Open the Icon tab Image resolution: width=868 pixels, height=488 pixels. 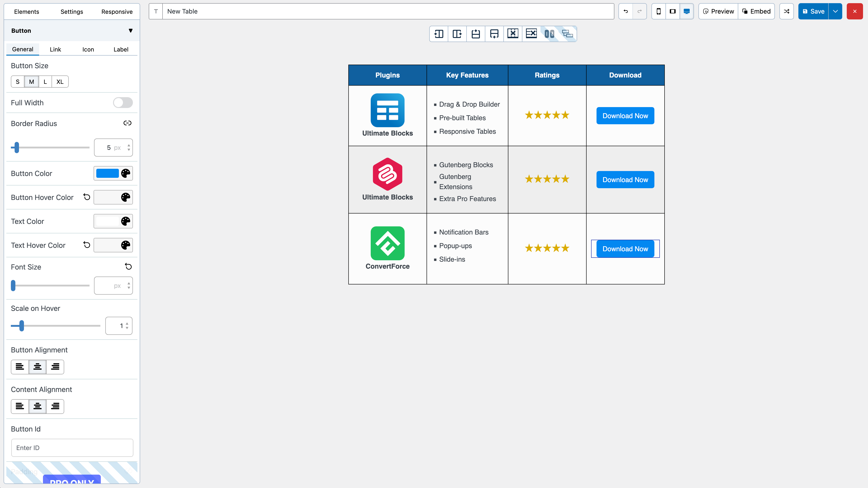point(88,49)
